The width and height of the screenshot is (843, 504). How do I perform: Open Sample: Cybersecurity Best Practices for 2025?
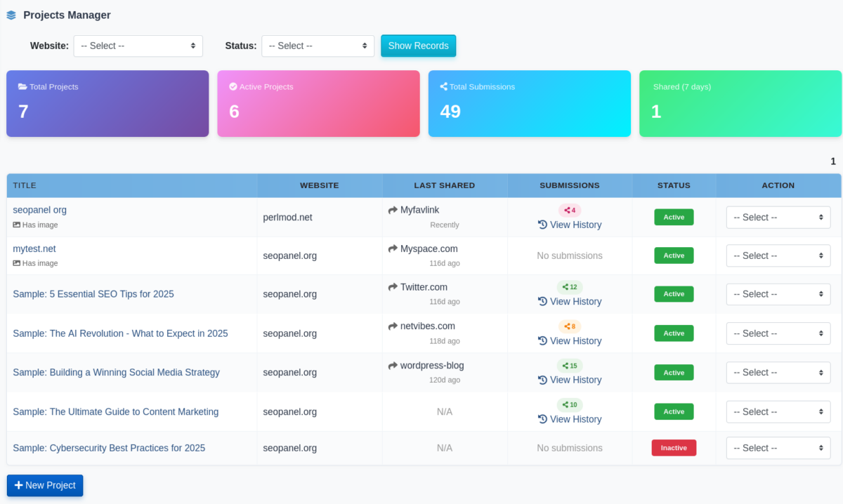(109, 448)
